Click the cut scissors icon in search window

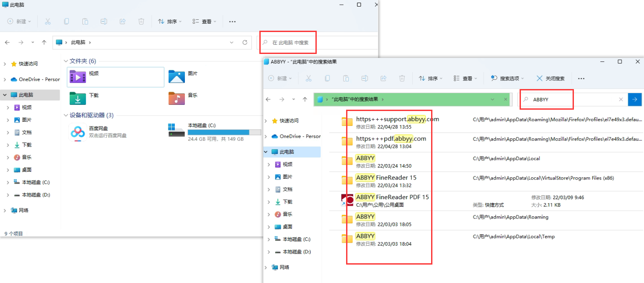308,79
